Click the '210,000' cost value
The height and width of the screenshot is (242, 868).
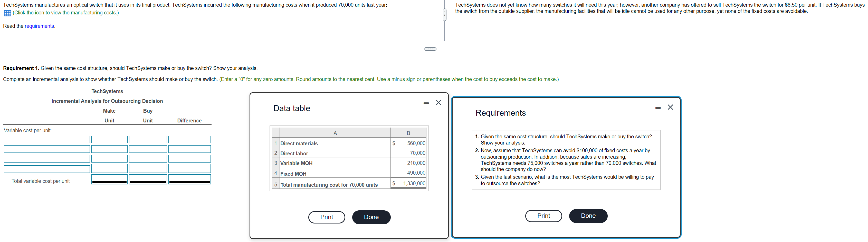[416, 163]
